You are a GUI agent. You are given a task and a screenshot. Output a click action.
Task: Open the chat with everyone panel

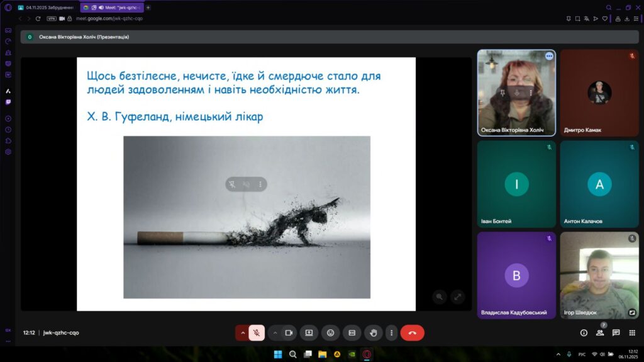(x=616, y=332)
